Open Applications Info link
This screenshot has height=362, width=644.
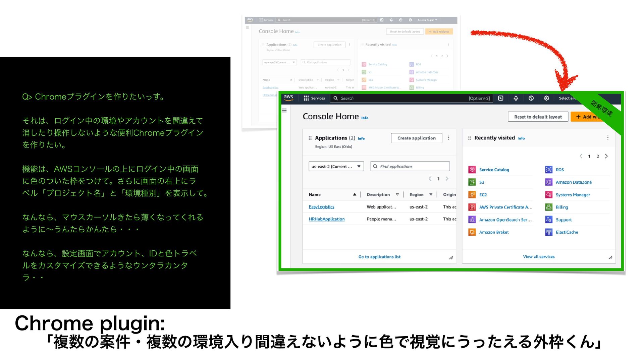[x=361, y=138]
